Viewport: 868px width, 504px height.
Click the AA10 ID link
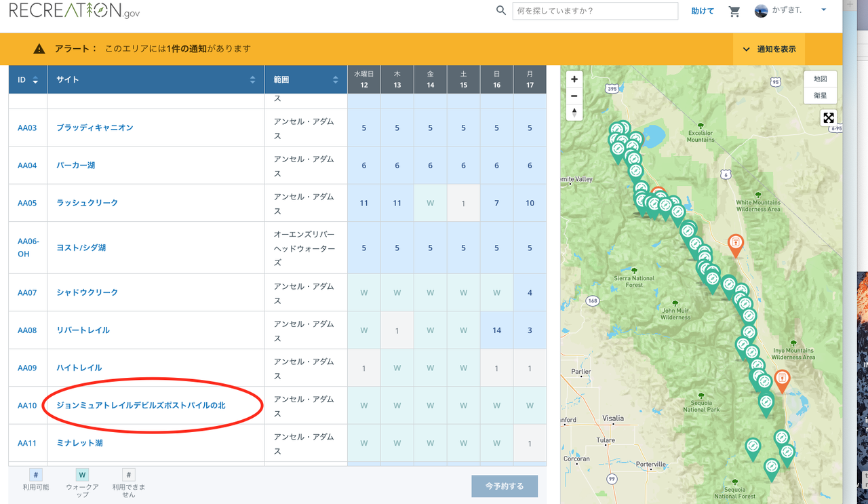27,406
